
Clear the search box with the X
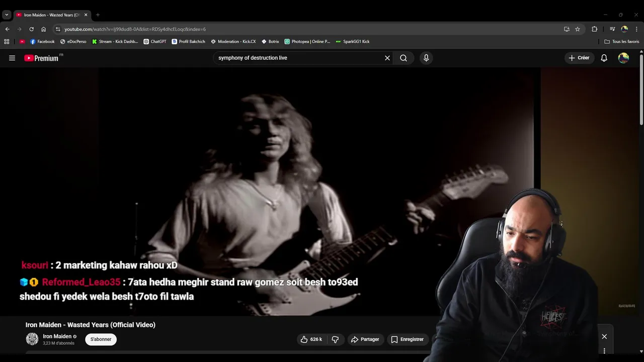(x=387, y=58)
